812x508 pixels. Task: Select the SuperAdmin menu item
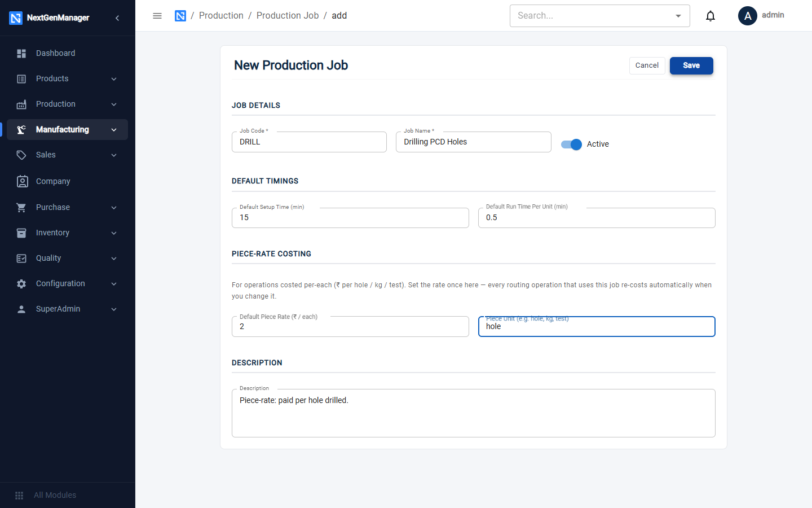(x=67, y=309)
